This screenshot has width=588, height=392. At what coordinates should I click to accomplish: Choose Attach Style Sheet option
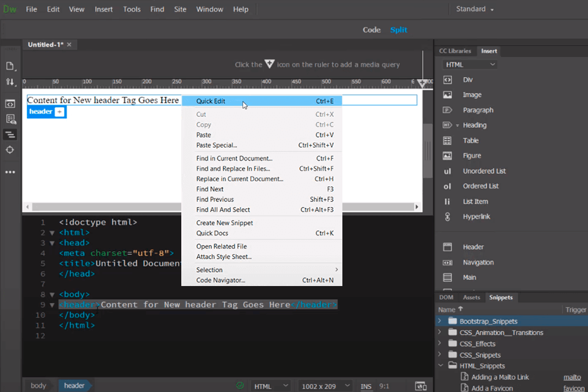click(262, 257)
